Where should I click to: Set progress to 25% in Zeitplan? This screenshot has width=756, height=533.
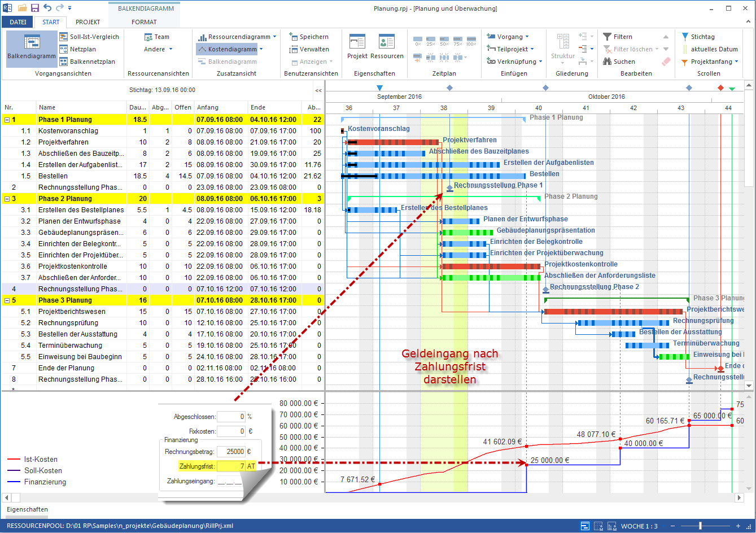(x=431, y=40)
